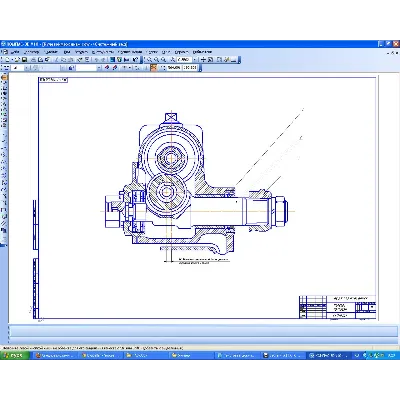Open the layer selection dropdown arrow
The height and width of the screenshot is (400, 400).
(99, 68)
